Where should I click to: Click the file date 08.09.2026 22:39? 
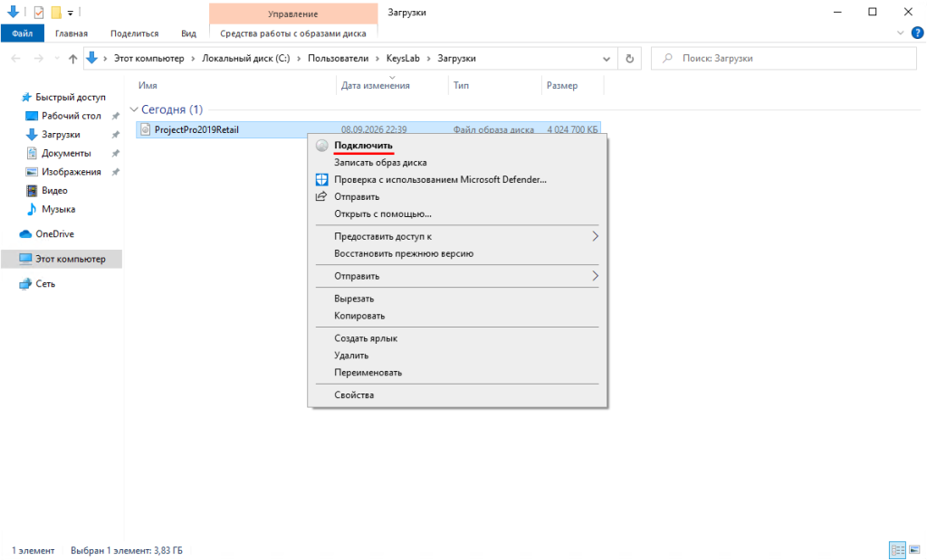click(374, 129)
